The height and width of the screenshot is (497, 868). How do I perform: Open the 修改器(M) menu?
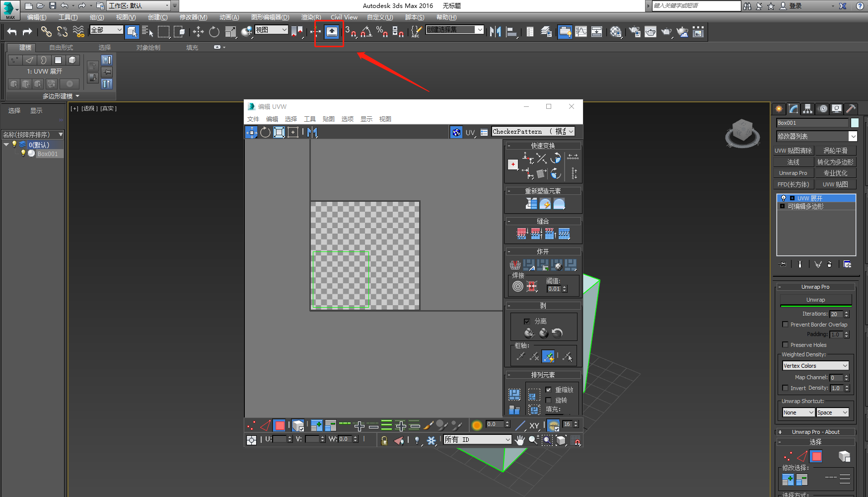coord(193,17)
